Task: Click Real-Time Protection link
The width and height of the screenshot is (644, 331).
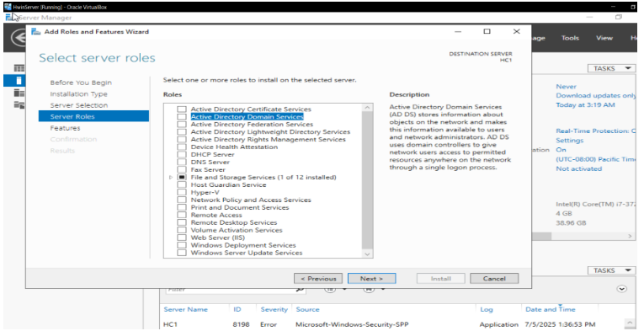Action: [595, 131]
